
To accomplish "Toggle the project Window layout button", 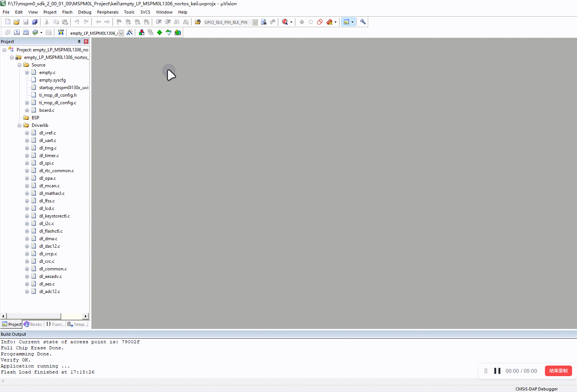I will 346,22.
